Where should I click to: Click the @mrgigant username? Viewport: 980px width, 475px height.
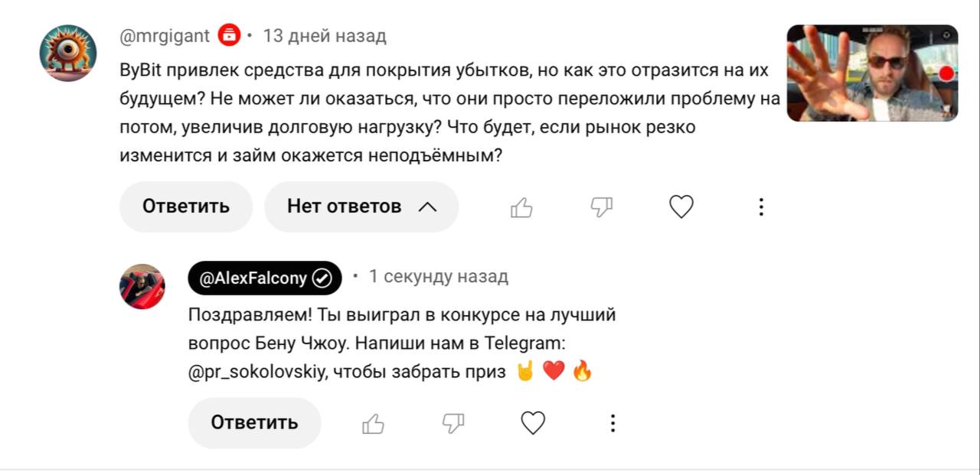pos(165,36)
